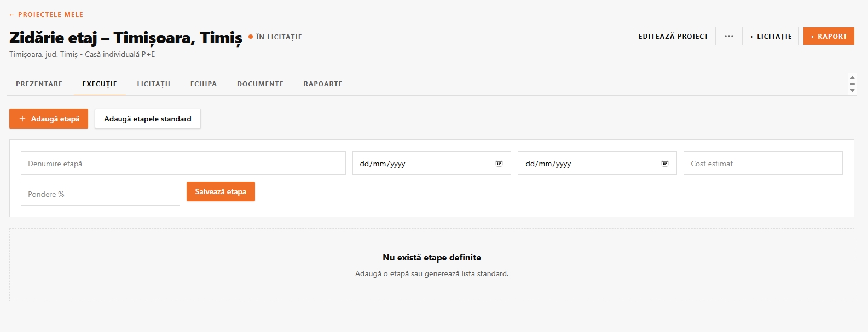Screen dimensions: 868x332
Task: Open the Licitații tab
Action: 154,84
